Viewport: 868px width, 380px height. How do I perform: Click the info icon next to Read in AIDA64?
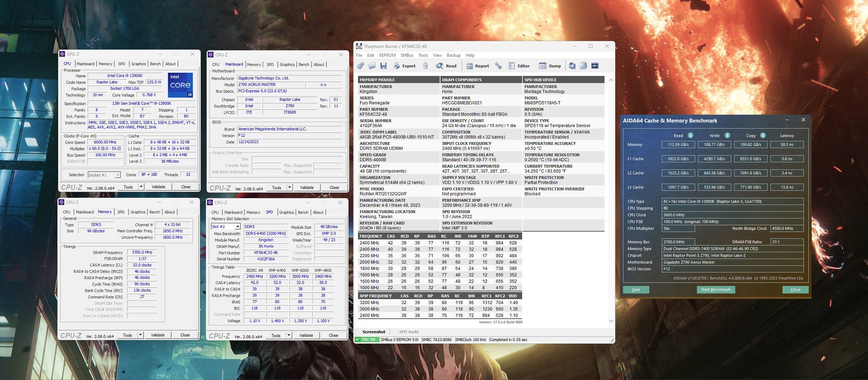[690, 135]
